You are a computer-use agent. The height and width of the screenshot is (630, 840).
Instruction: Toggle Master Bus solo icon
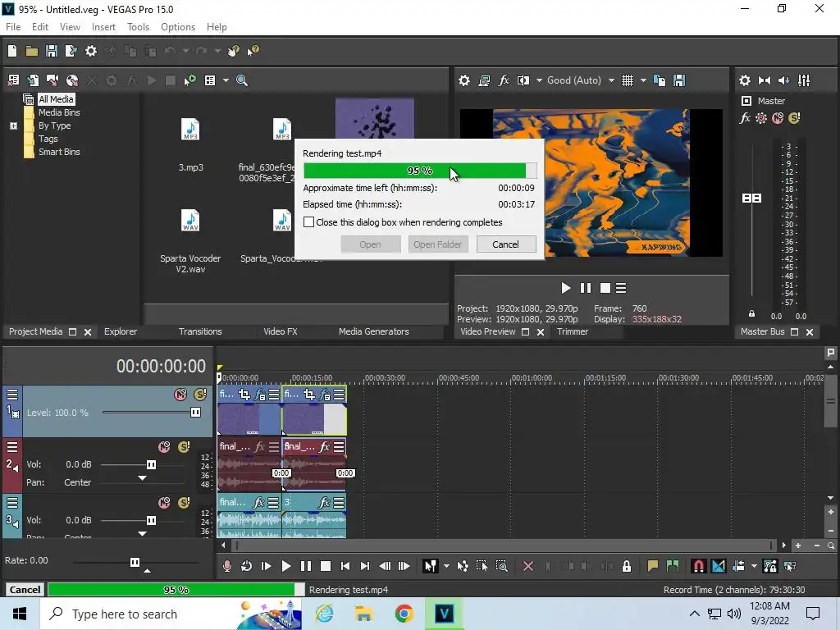[x=794, y=118]
